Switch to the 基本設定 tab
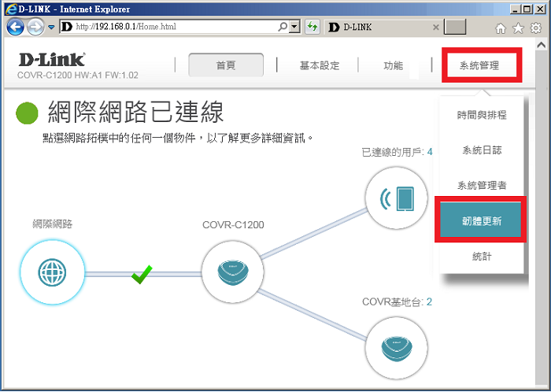The height and width of the screenshot is (392, 551). (x=320, y=65)
